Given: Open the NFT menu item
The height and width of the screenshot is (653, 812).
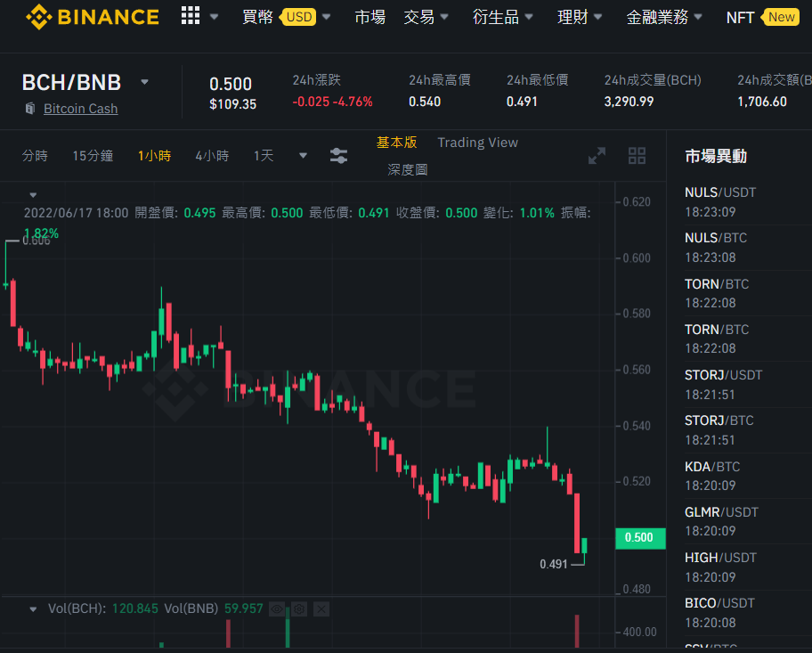Looking at the screenshot, I should tap(740, 18).
